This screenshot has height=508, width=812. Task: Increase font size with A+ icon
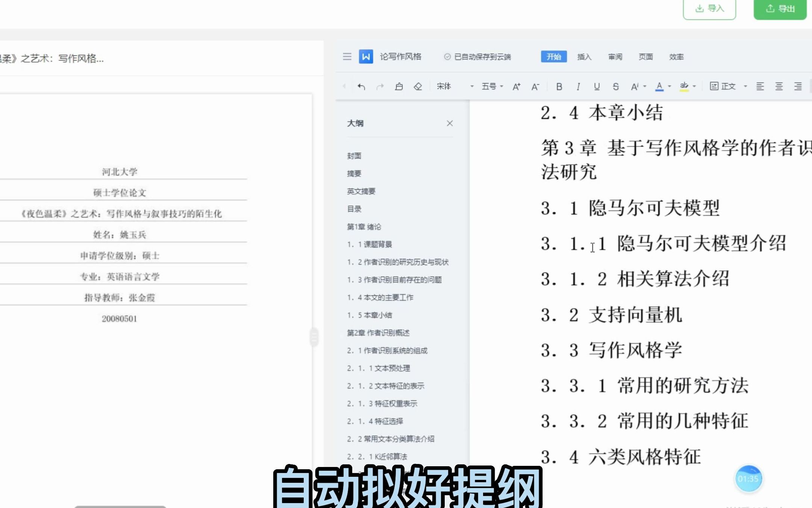(517, 87)
